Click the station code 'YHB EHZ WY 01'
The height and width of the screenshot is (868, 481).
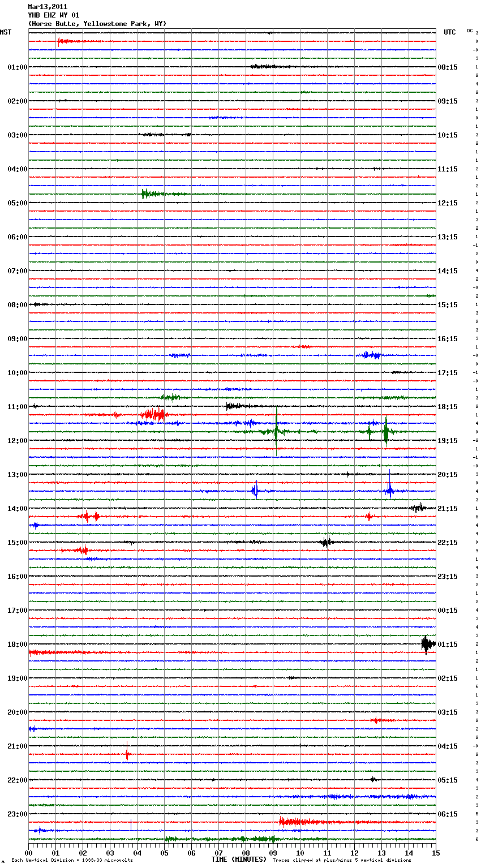(x=54, y=15)
